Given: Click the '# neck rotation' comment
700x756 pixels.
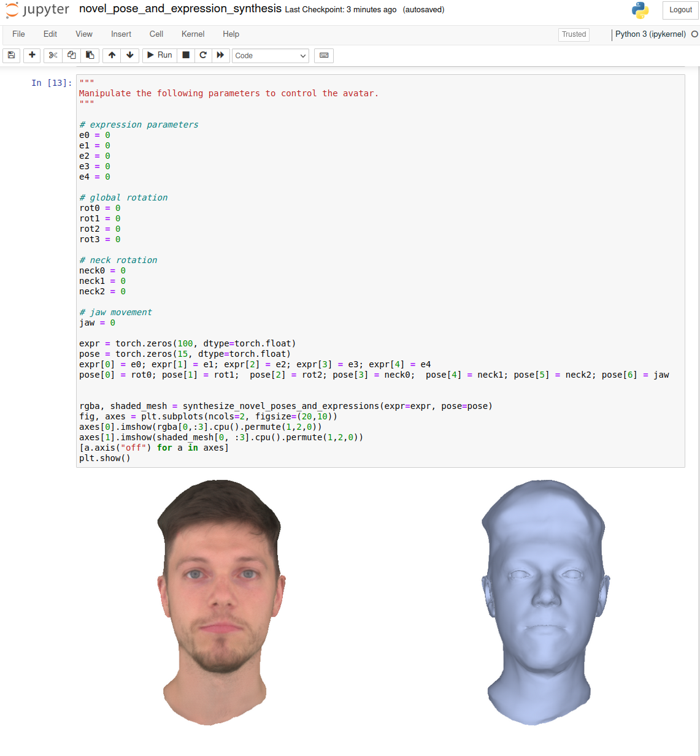Looking at the screenshot, I should (x=118, y=261).
